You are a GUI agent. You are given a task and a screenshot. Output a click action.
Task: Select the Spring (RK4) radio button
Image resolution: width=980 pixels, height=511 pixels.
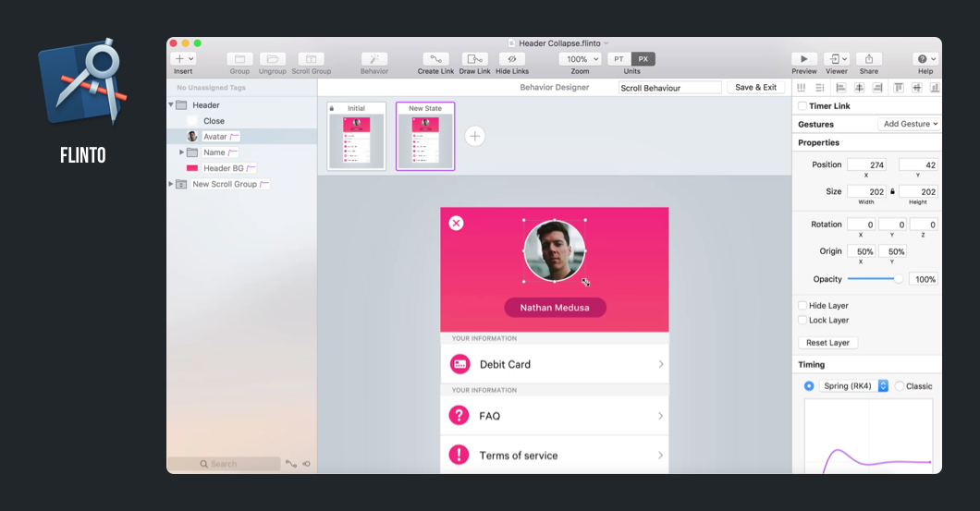point(809,386)
